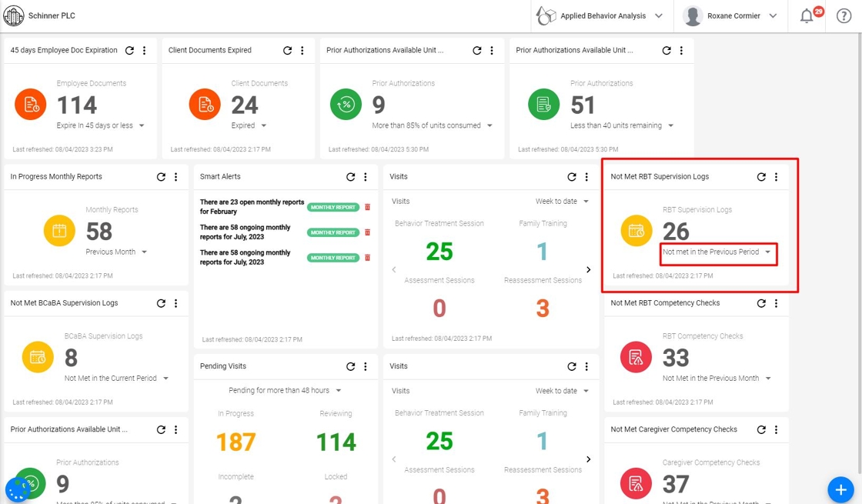Open more options for Smart Alerts widget

[366, 177]
